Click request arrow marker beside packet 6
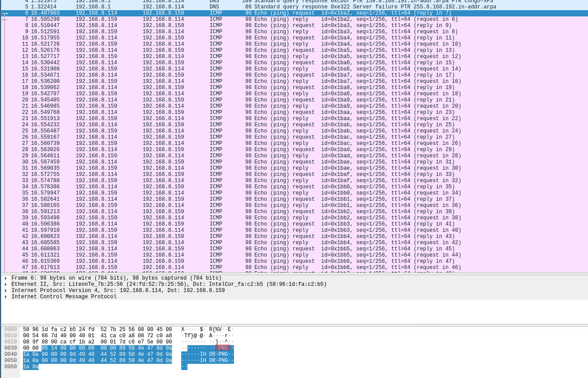588x378 pixels. [x=5, y=14]
